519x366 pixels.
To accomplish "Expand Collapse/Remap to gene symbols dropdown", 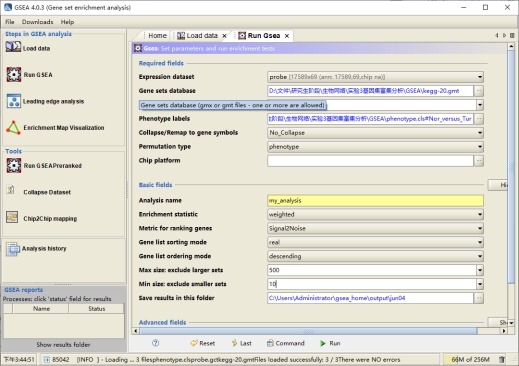I will [x=480, y=133].
